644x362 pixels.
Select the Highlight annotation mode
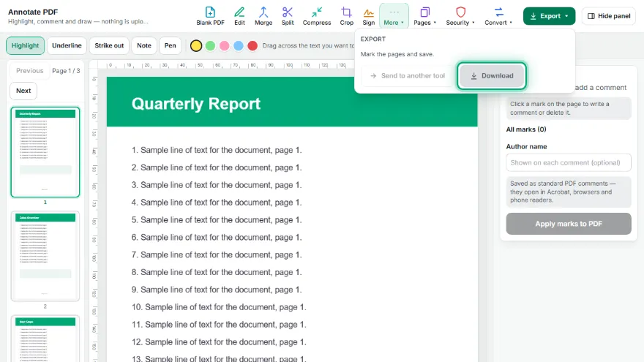coord(25,45)
